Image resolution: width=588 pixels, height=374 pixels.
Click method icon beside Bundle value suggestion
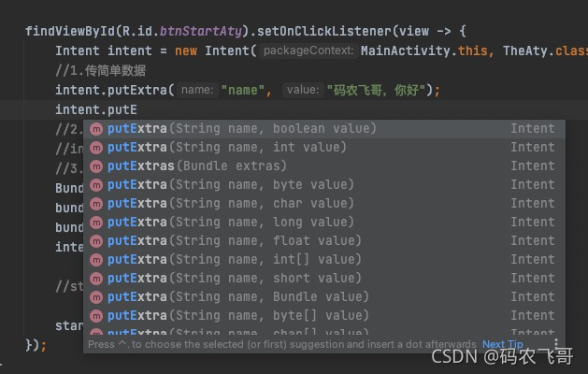coord(96,297)
